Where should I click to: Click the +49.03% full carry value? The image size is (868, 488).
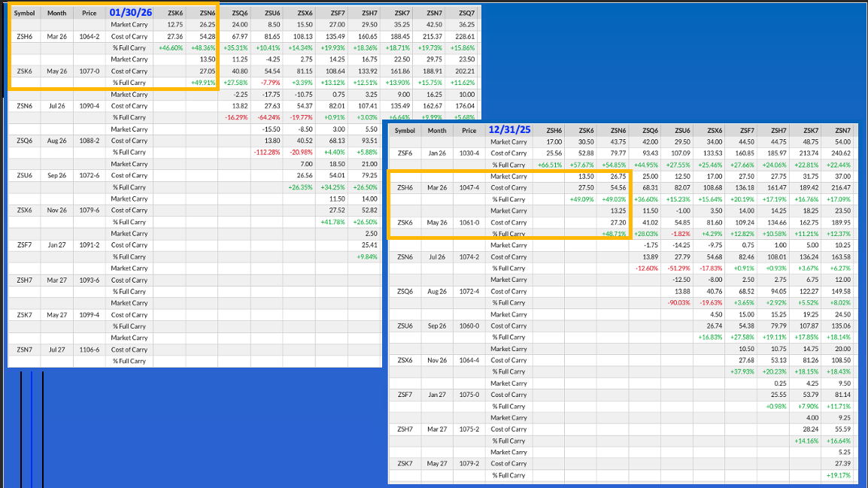(614, 199)
